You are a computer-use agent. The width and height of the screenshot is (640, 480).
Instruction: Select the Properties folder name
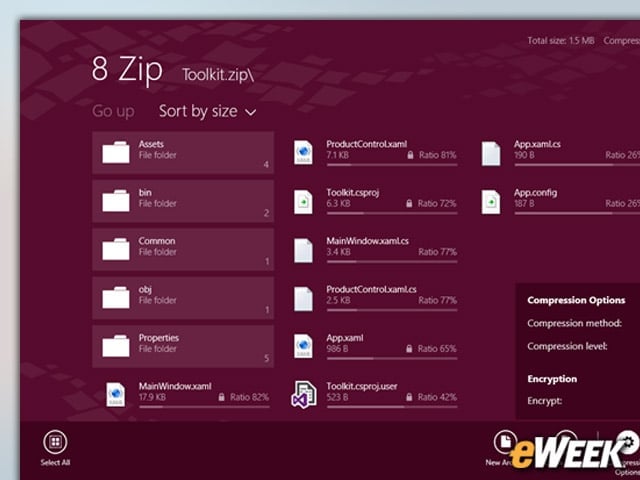pos(159,338)
